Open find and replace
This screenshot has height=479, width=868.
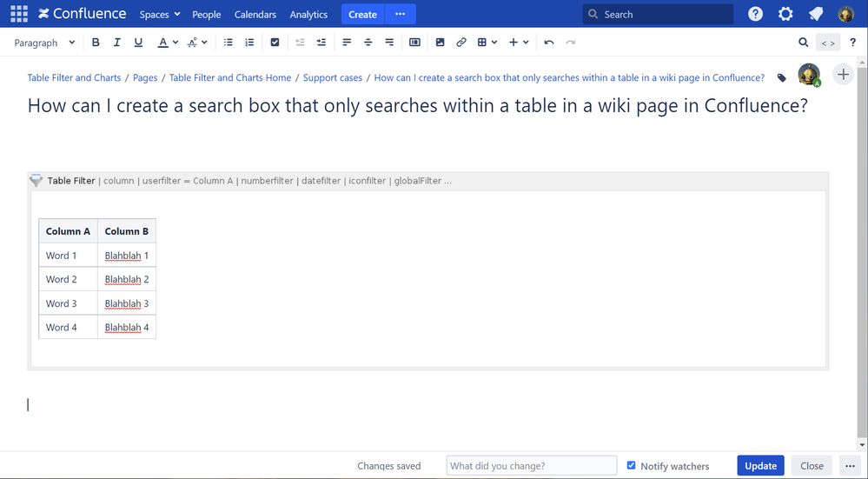pyautogui.click(x=803, y=42)
